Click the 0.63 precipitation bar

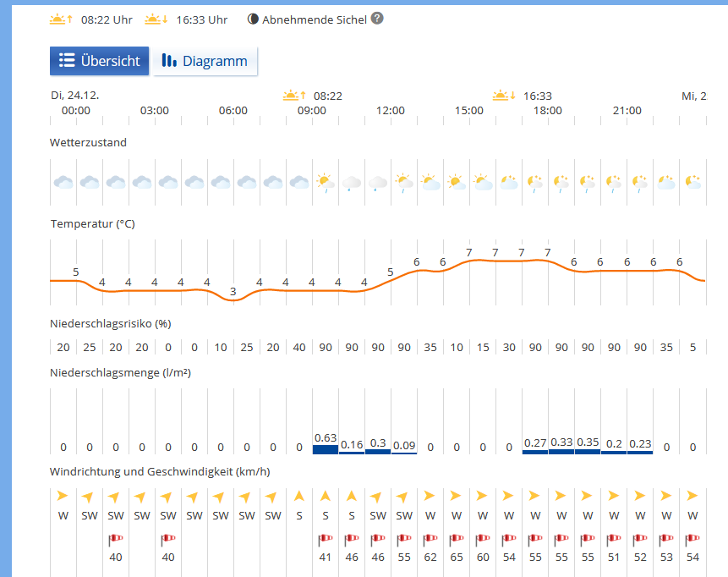tap(326, 449)
